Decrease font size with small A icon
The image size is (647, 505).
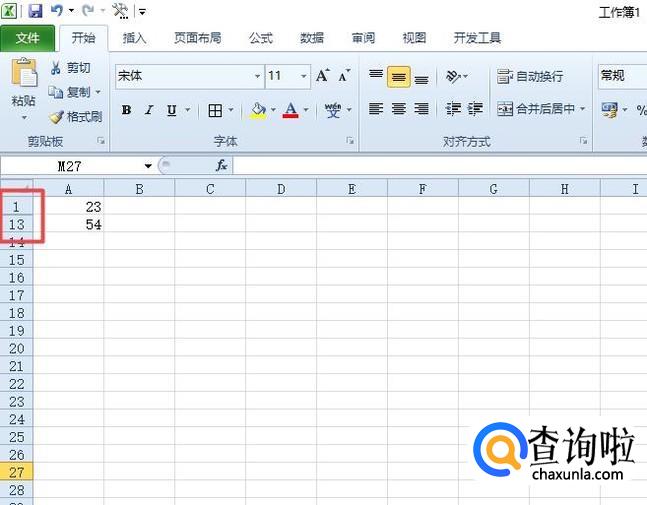click(x=343, y=76)
